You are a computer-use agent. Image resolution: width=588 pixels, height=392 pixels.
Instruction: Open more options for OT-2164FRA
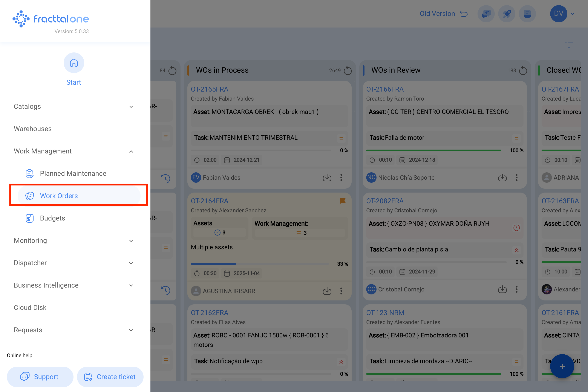[x=341, y=291]
